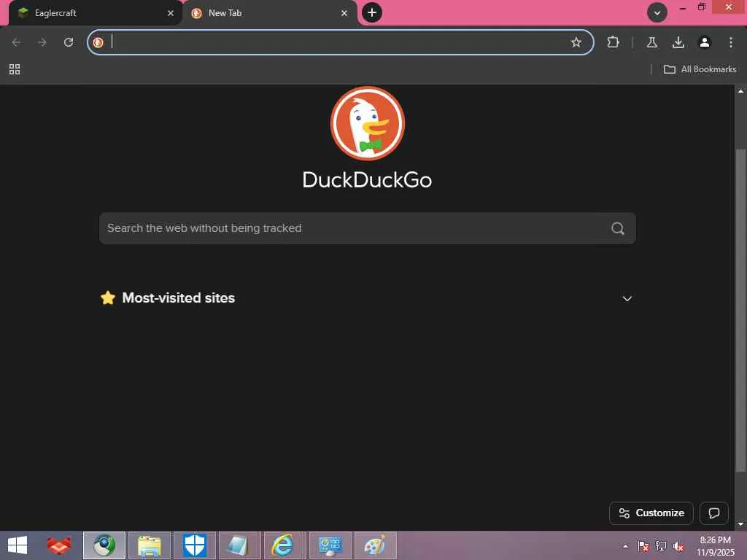Click the muted volume tray icon
The width and height of the screenshot is (747, 560).
point(678,546)
